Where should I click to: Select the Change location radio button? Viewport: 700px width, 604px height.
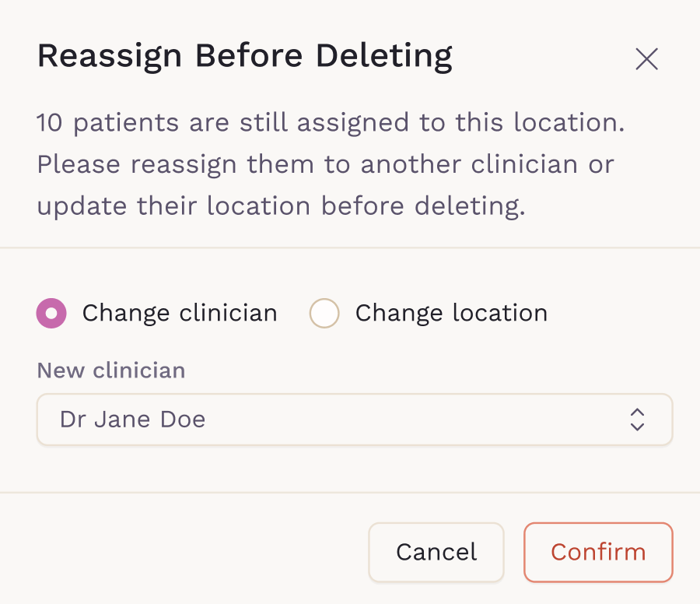tap(324, 314)
